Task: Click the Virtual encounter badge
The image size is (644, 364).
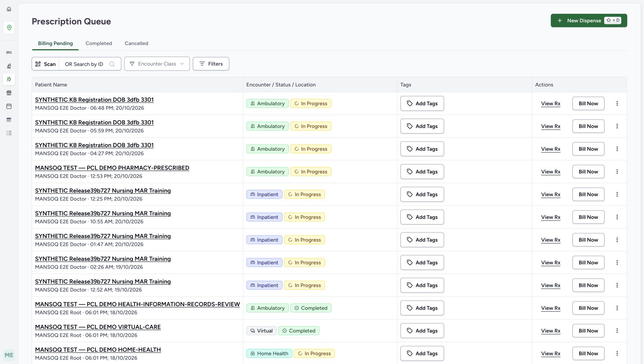Action: 261,331
